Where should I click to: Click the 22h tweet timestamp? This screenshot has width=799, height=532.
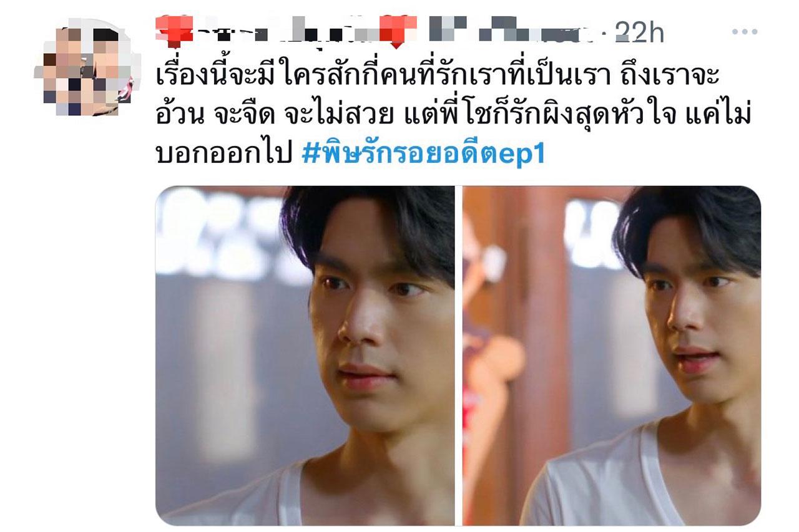[x=640, y=32]
